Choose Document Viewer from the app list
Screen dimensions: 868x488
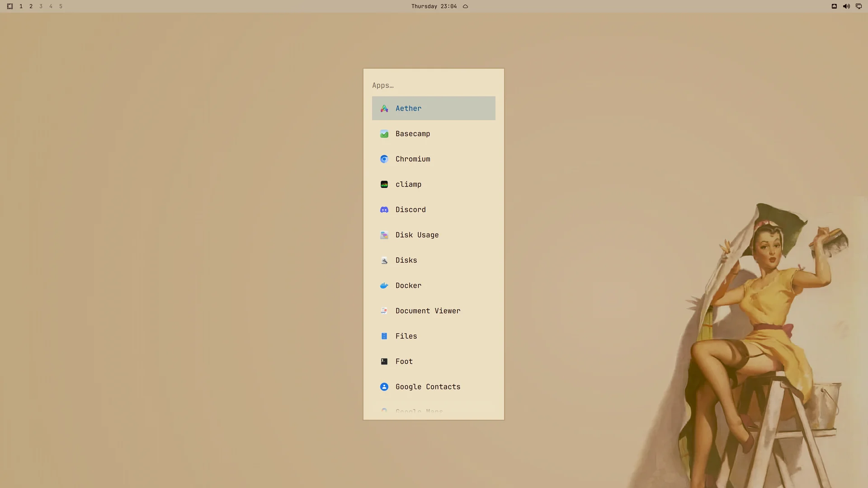(434, 311)
